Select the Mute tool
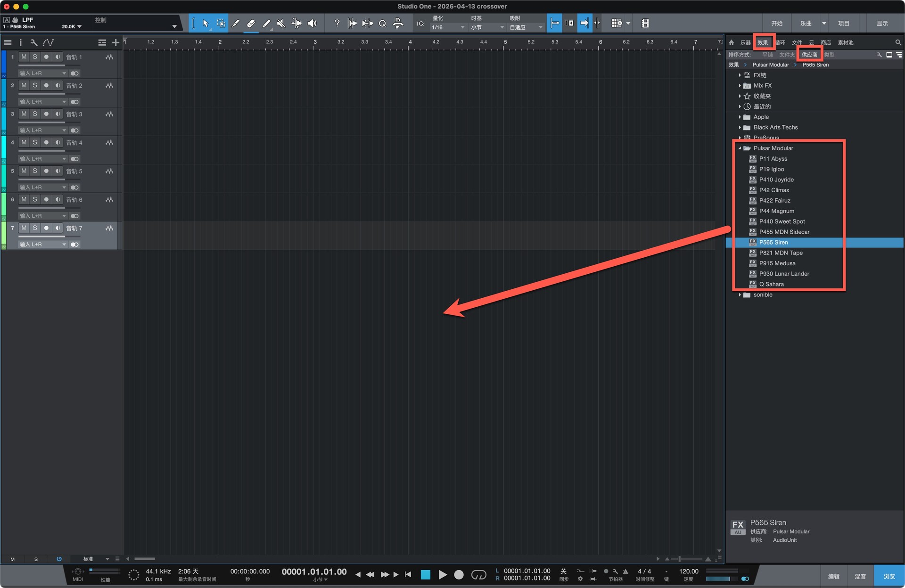 (x=281, y=23)
